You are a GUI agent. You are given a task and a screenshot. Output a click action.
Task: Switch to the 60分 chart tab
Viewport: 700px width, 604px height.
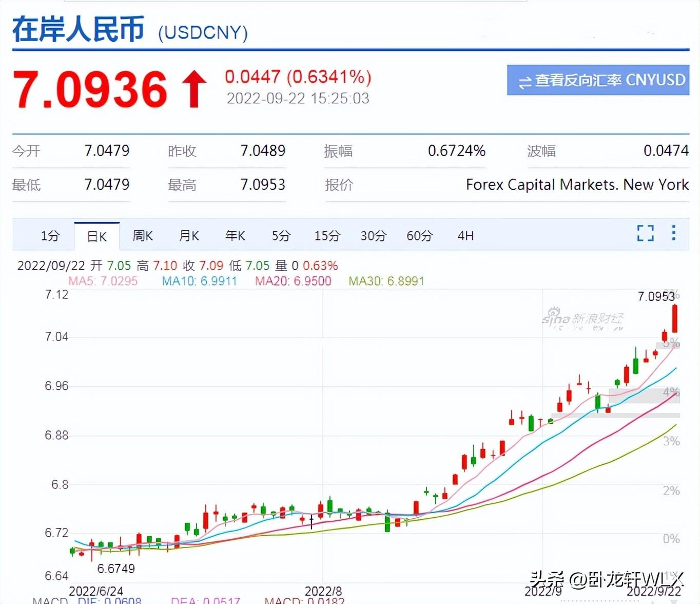[x=420, y=236]
